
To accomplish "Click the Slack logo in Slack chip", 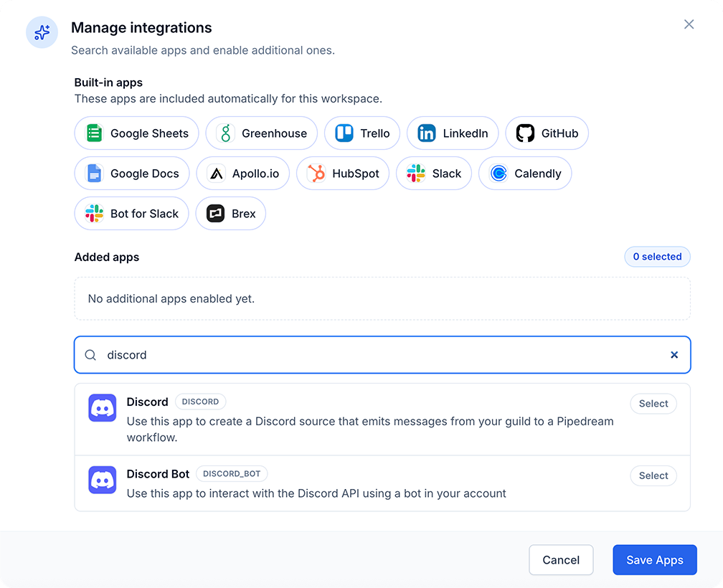I will pyautogui.click(x=416, y=174).
